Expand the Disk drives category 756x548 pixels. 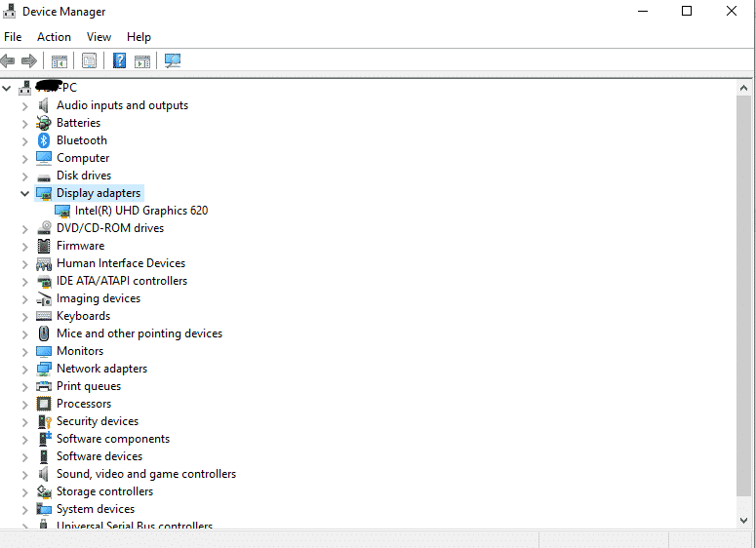coord(25,176)
